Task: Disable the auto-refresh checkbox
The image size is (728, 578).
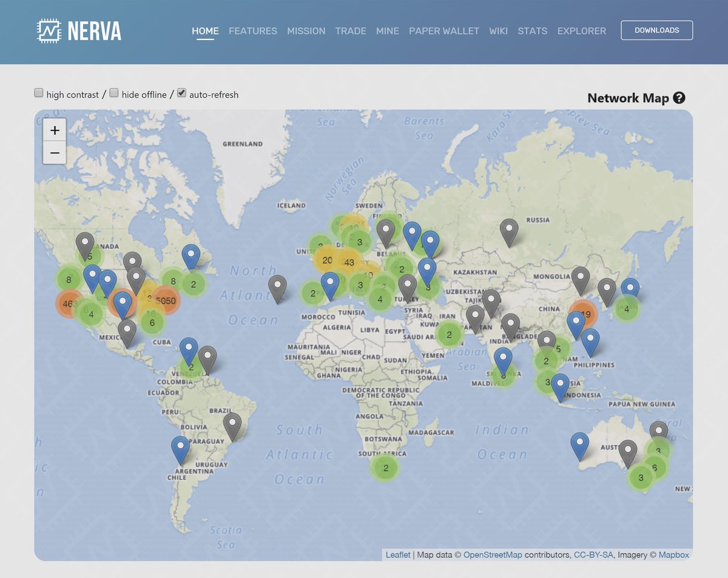Action: (x=181, y=92)
